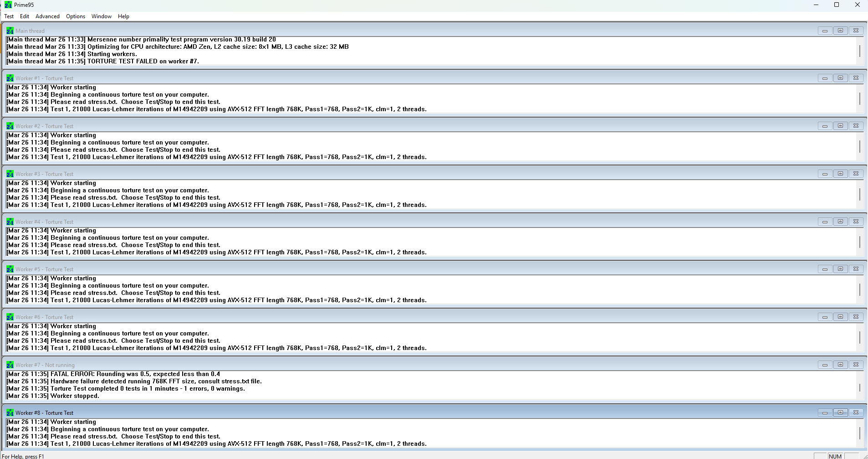
Task: Click Worker #5 'Test 1, 21000 Lucas-Lehmer' line
Action: 216,300
